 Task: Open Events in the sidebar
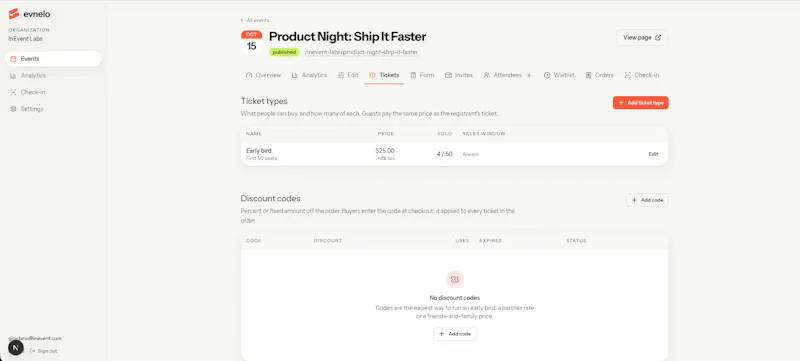coord(53,59)
